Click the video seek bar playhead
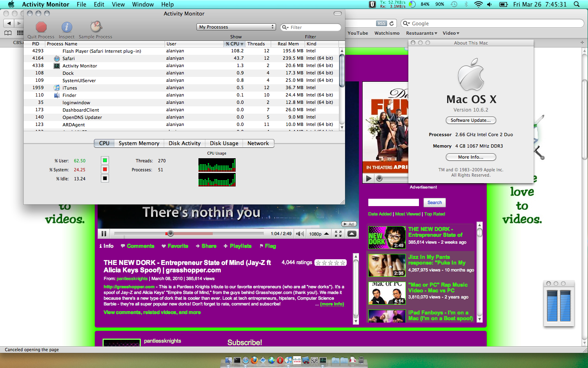This screenshot has width=588, height=368. point(171,233)
